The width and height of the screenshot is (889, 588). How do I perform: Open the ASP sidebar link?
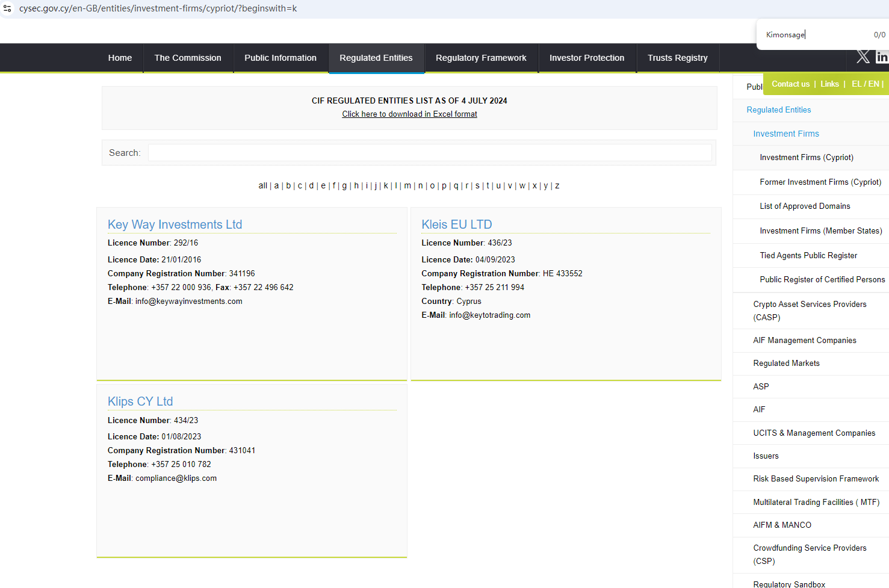click(761, 387)
